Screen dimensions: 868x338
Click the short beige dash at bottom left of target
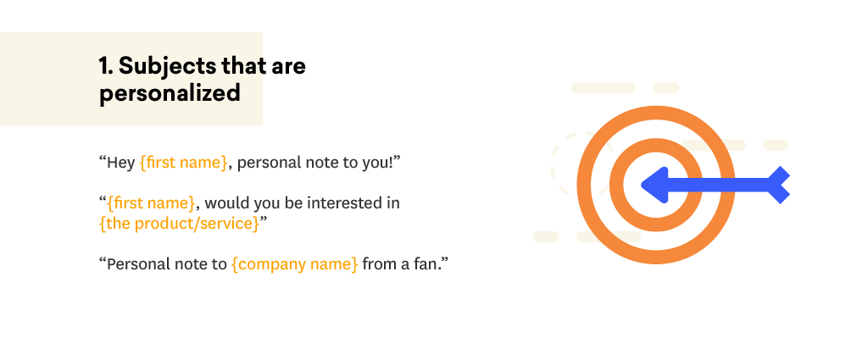tap(546, 236)
